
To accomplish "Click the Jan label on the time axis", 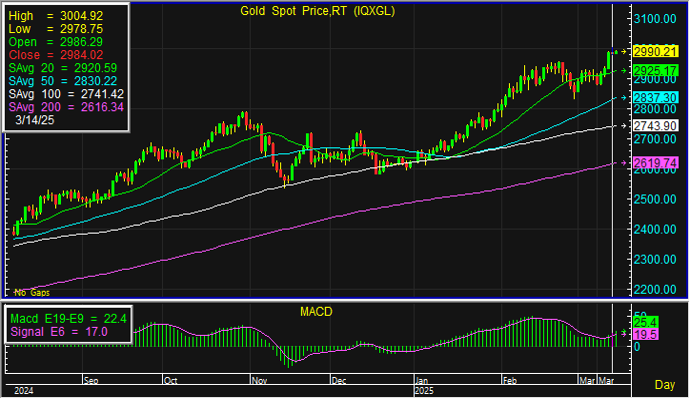I will (422, 381).
